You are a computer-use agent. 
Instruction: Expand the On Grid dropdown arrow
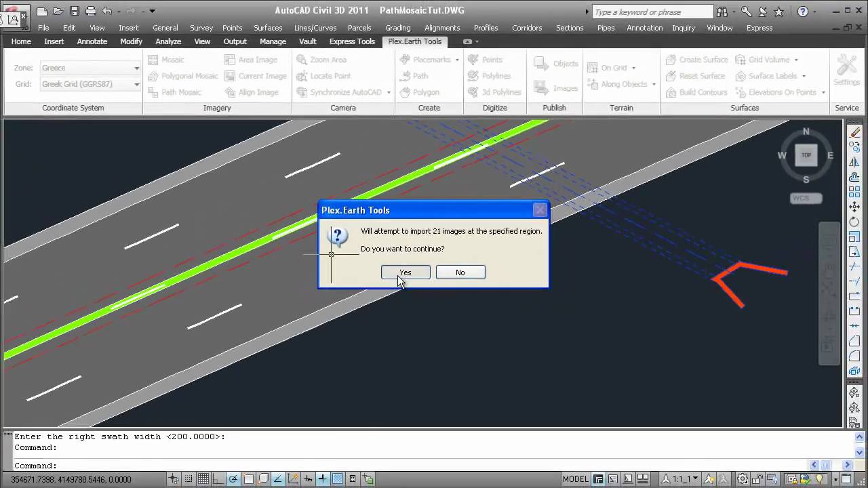(633, 68)
